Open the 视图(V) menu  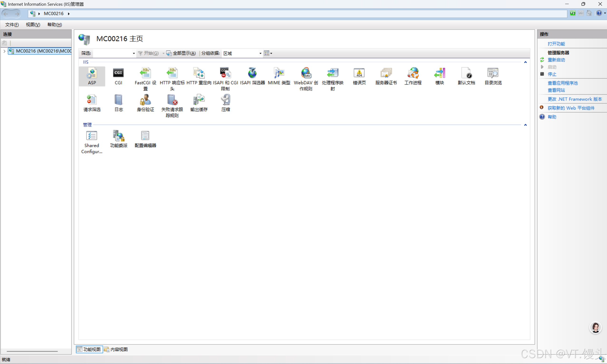33,24
